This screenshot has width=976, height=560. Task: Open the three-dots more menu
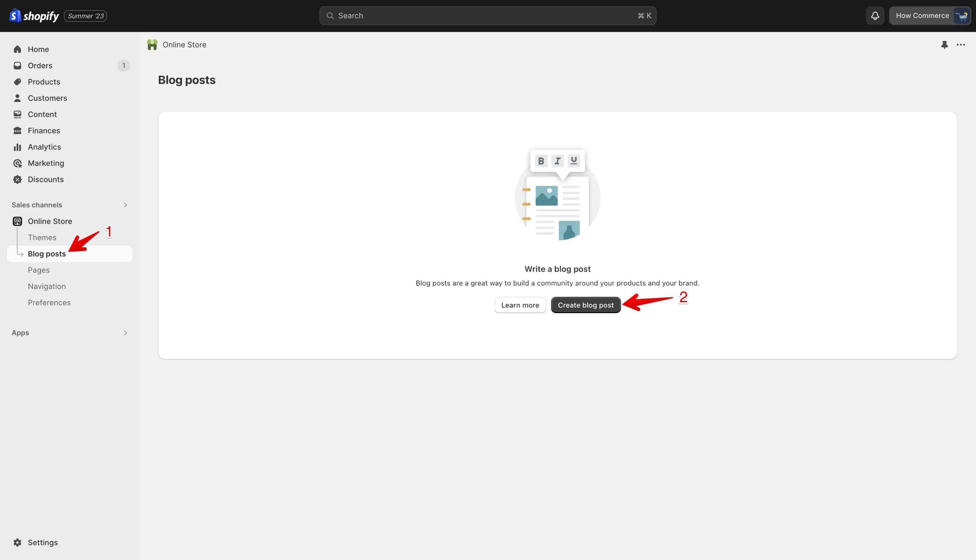point(961,45)
